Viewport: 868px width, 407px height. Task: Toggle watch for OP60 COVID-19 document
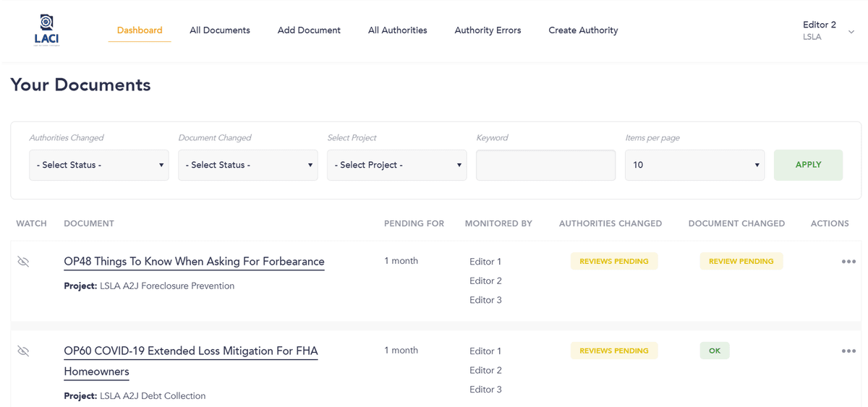point(23,351)
